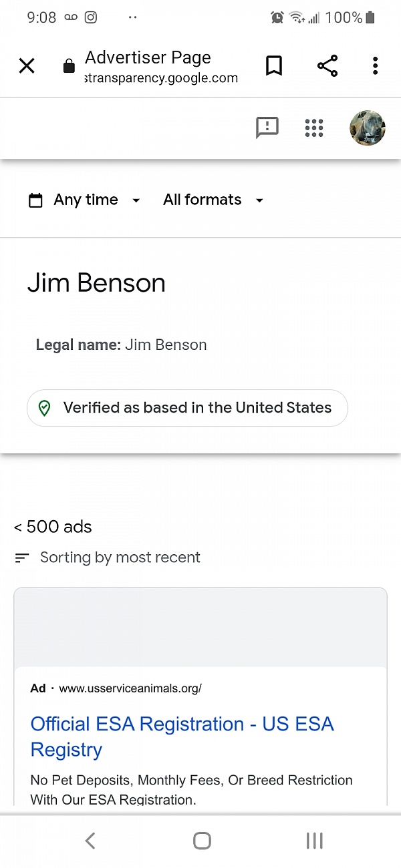This screenshot has width=401, height=868.
Task: Expand the All formats filter dropdown
Action: (x=213, y=200)
